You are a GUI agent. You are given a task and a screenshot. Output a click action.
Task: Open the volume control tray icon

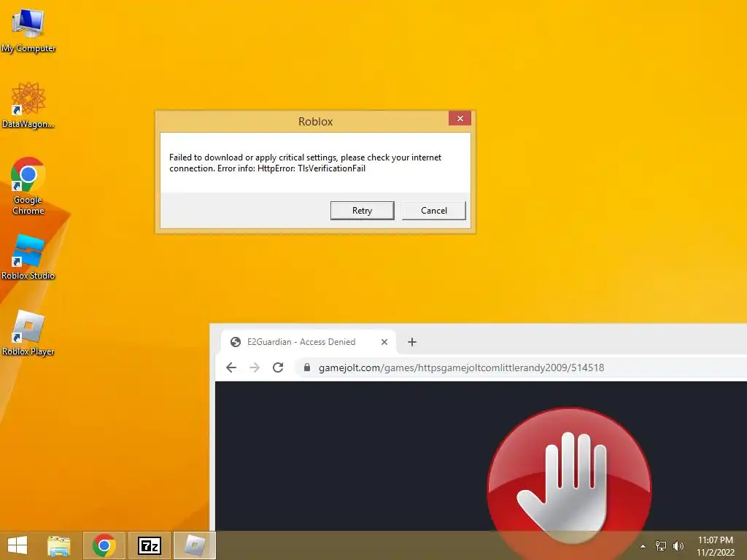tap(678, 546)
